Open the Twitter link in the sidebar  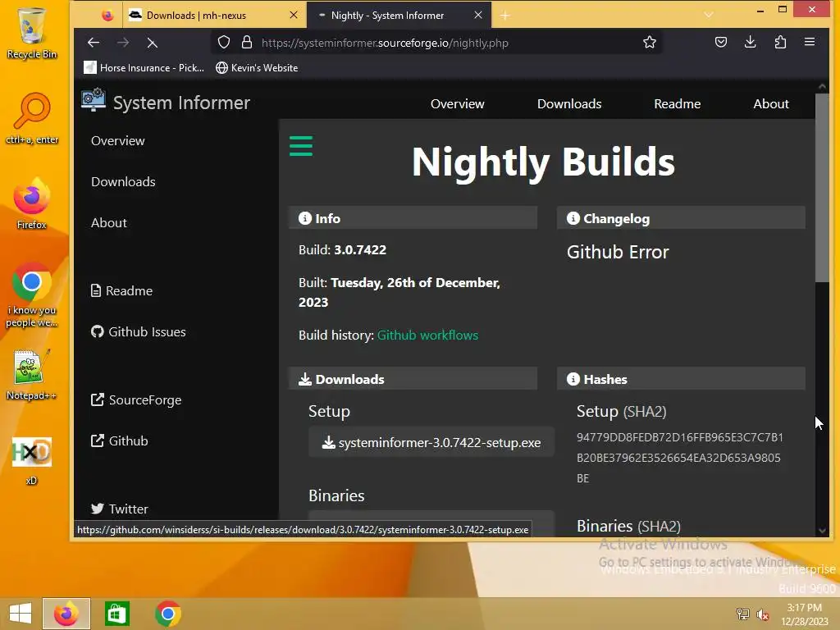point(120,509)
